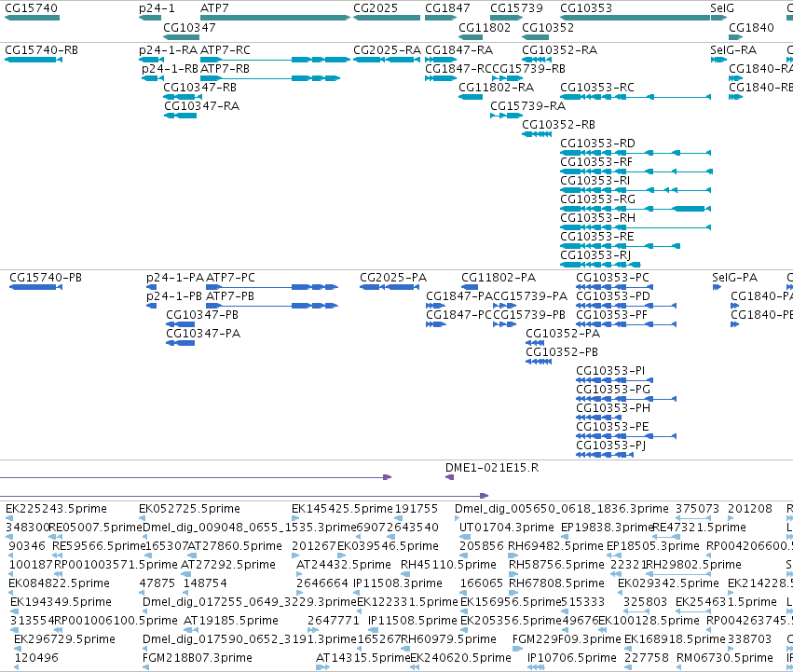Image resolution: width=793 pixels, height=672 pixels.
Task: Click the SelG-RA transcript label
Action: tap(733, 50)
